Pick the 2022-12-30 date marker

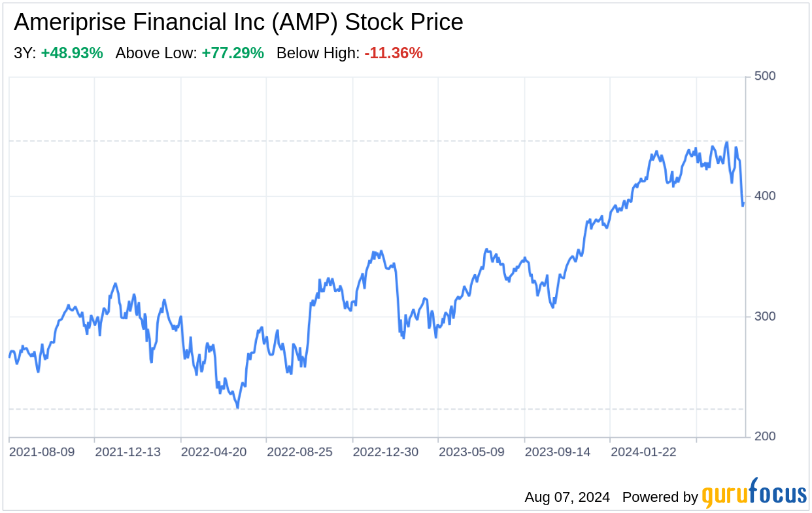click(386, 452)
